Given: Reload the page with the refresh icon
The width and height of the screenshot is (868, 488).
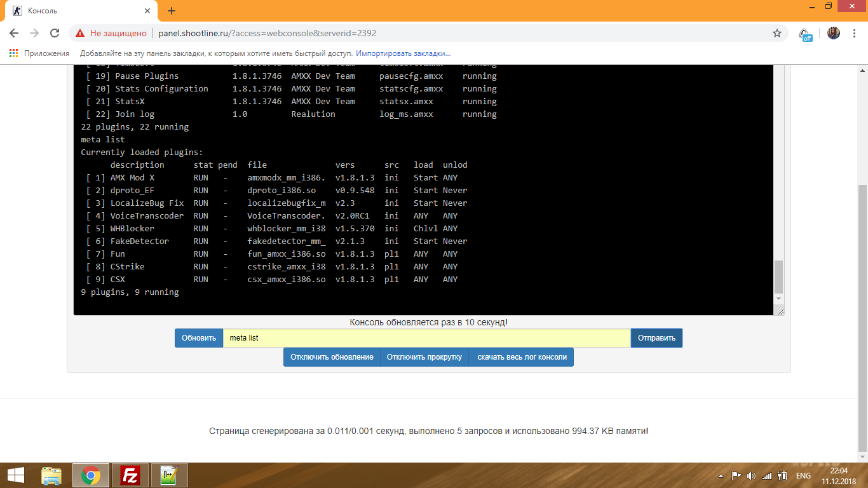Looking at the screenshot, I should 55,33.
